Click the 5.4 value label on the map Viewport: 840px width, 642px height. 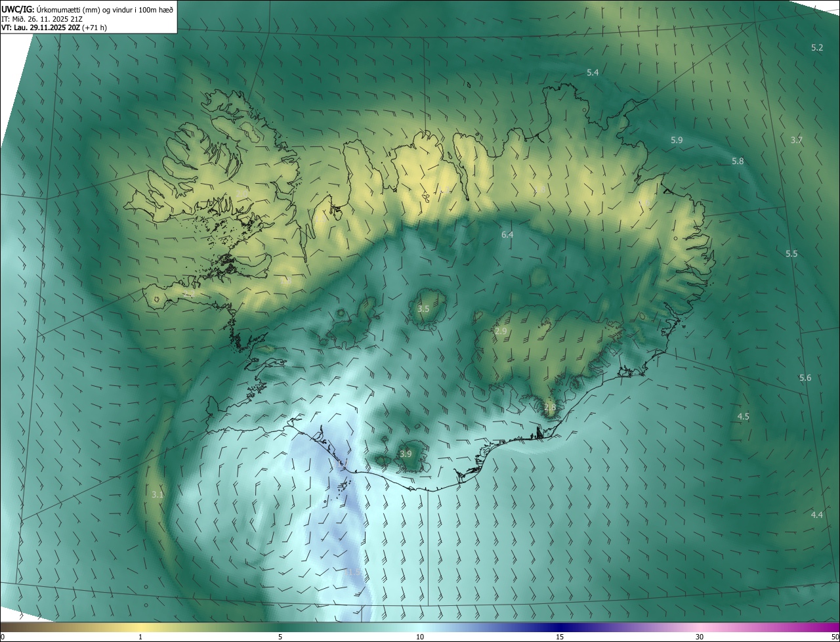click(x=593, y=72)
